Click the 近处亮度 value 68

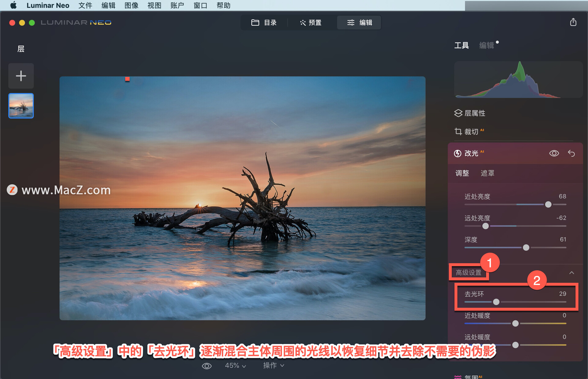[x=562, y=196]
